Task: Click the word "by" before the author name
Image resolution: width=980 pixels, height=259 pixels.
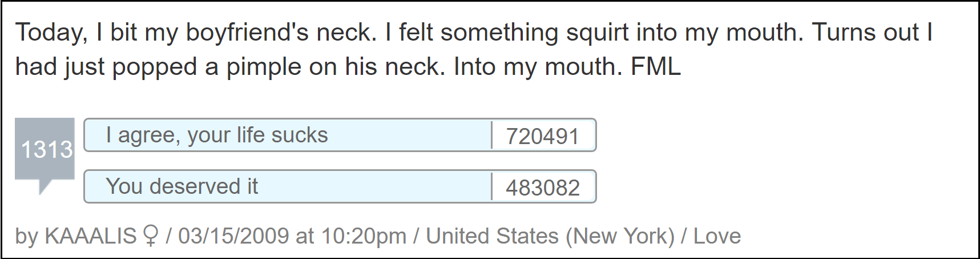Action: click(x=26, y=236)
